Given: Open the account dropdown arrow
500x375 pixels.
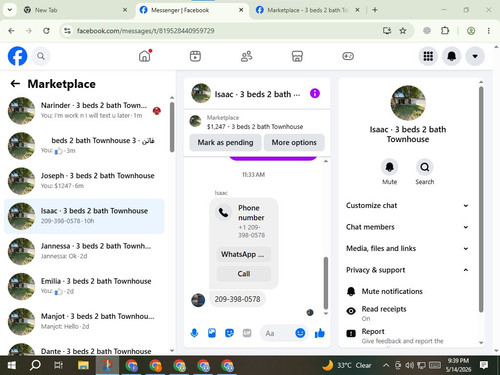Looking at the screenshot, I should [475, 56].
